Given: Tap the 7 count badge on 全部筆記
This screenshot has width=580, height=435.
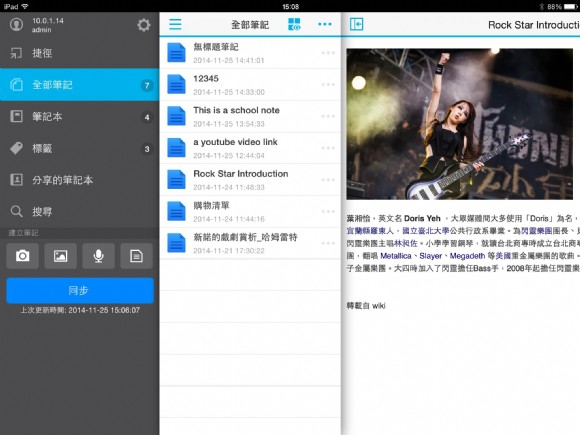Looking at the screenshot, I should click(147, 85).
